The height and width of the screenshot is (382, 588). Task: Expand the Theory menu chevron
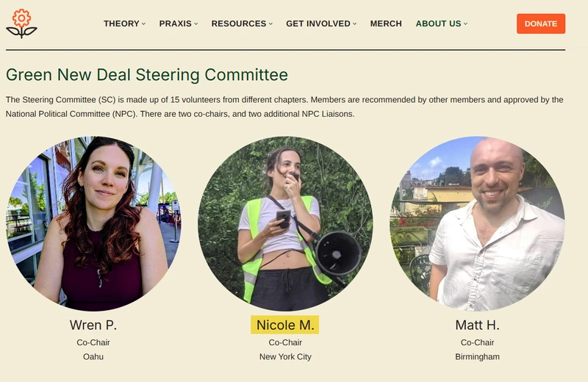(x=143, y=24)
